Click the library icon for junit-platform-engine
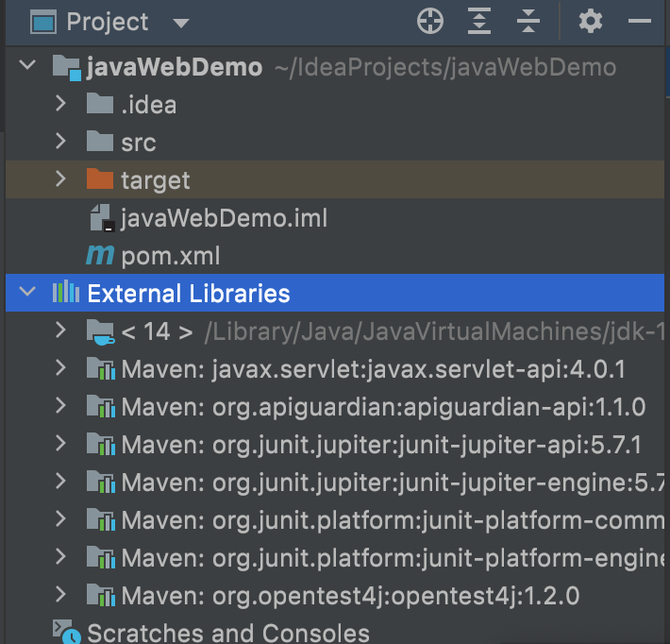The width and height of the screenshot is (670, 644). coord(100,557)
